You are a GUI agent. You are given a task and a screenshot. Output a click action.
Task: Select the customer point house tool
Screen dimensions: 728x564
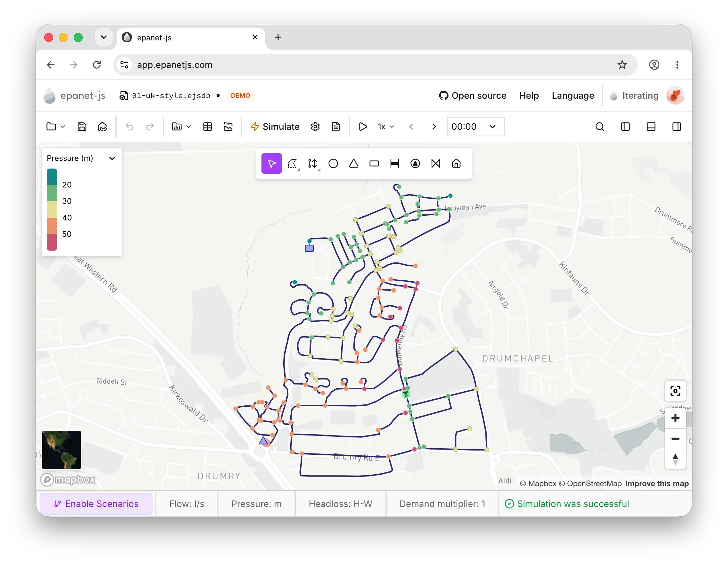pyautogui.click(x=456, y=164)
